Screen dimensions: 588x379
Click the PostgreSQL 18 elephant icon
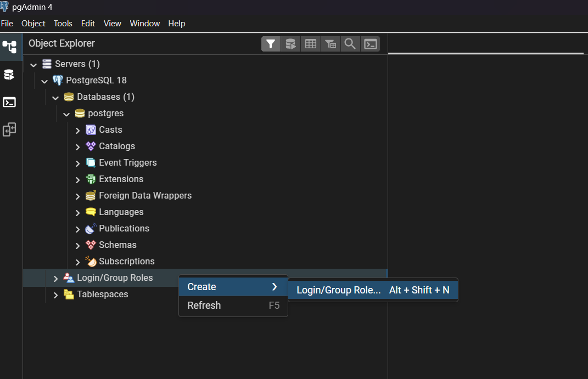58,80
